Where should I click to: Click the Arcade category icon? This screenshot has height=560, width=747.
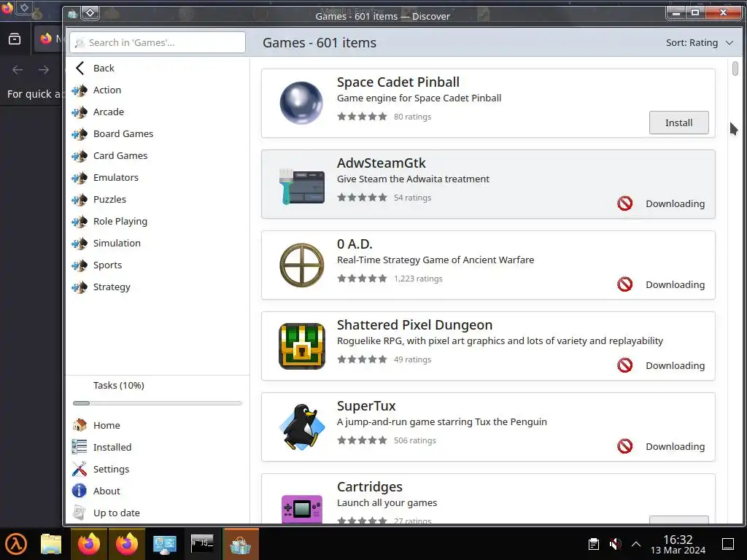coord(80,112)
